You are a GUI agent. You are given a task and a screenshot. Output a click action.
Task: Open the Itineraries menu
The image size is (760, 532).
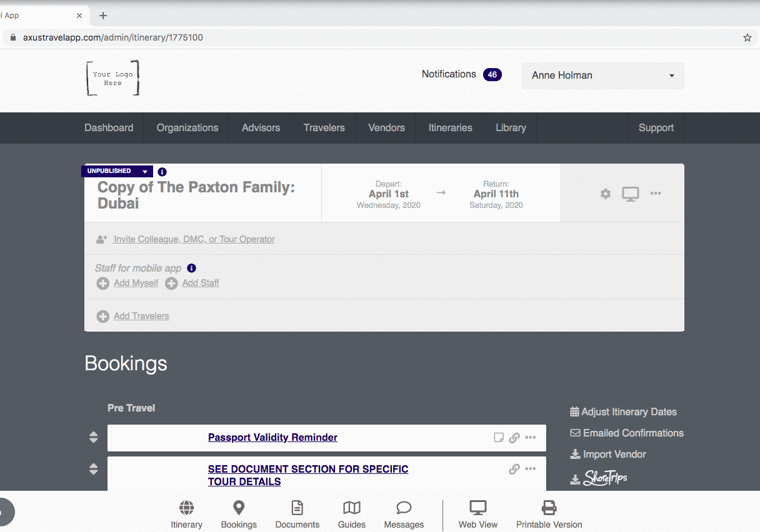pyautogui.click(x=450, y=128)
